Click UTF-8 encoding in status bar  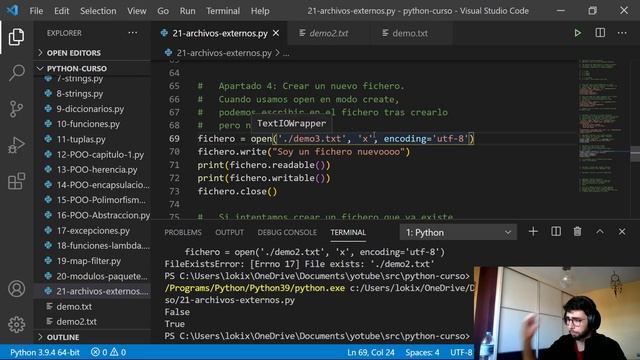(x=461, y=352)
